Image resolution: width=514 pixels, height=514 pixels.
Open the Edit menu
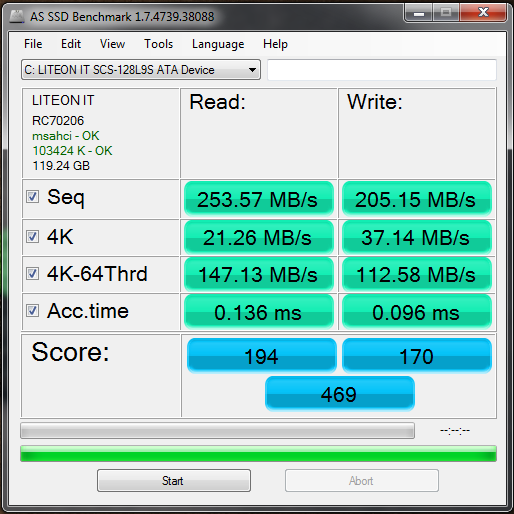71,44
